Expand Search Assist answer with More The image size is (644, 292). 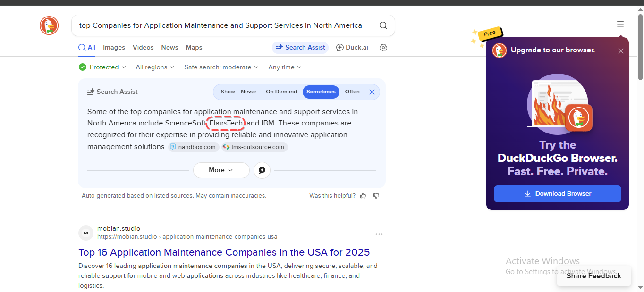221,170
